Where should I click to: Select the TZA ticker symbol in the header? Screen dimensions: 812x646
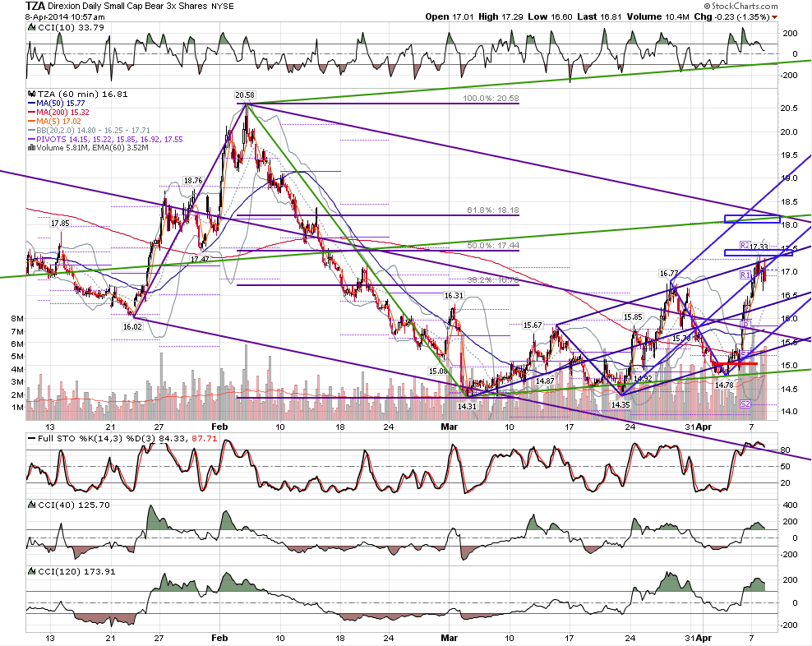(35, 7)
